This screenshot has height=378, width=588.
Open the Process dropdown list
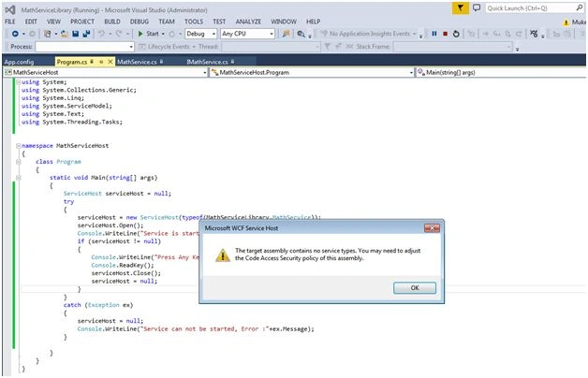(x=131, y=47)
